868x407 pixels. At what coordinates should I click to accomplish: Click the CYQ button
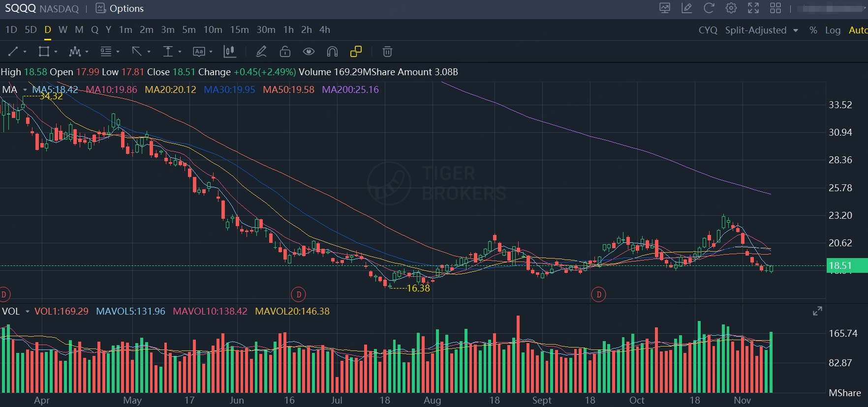click(708, 30)
